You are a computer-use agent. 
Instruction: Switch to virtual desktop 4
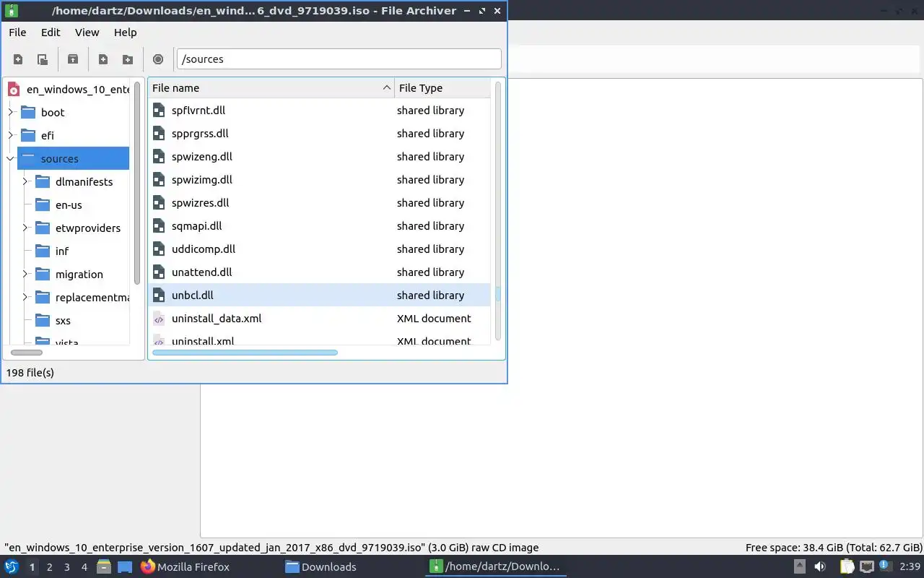(84, 567)
